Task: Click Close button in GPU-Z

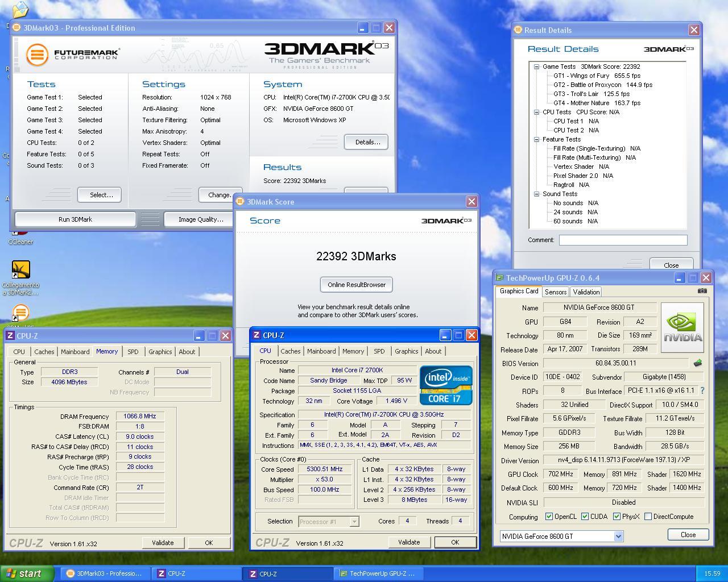Action: [x=688, y=535]
